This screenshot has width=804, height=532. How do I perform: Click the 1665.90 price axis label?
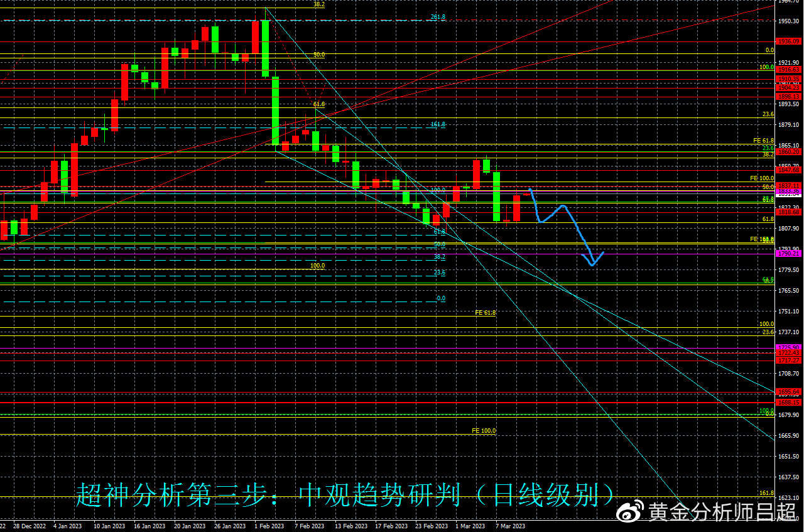click(x=789, y=436)
